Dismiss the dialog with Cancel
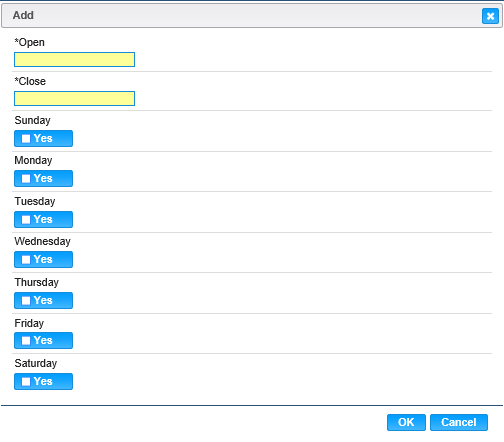This screenshot has width=504, height=442. tap(459, 422)
